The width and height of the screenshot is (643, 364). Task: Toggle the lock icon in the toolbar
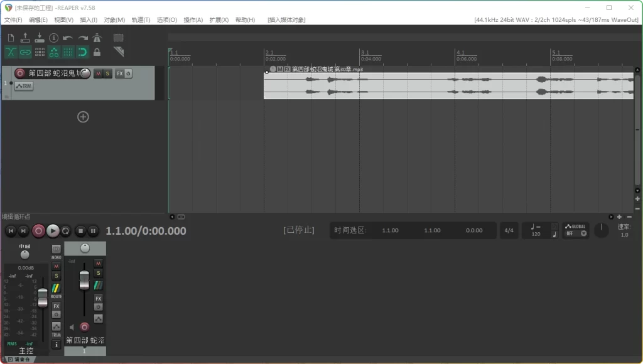click(x=97, y=52)
